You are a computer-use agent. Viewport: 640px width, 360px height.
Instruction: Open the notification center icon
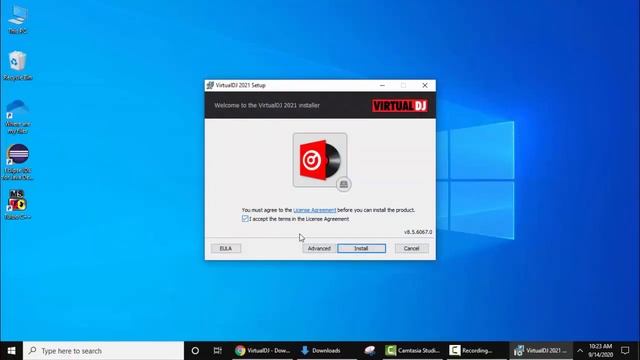(x=625, y=351)
